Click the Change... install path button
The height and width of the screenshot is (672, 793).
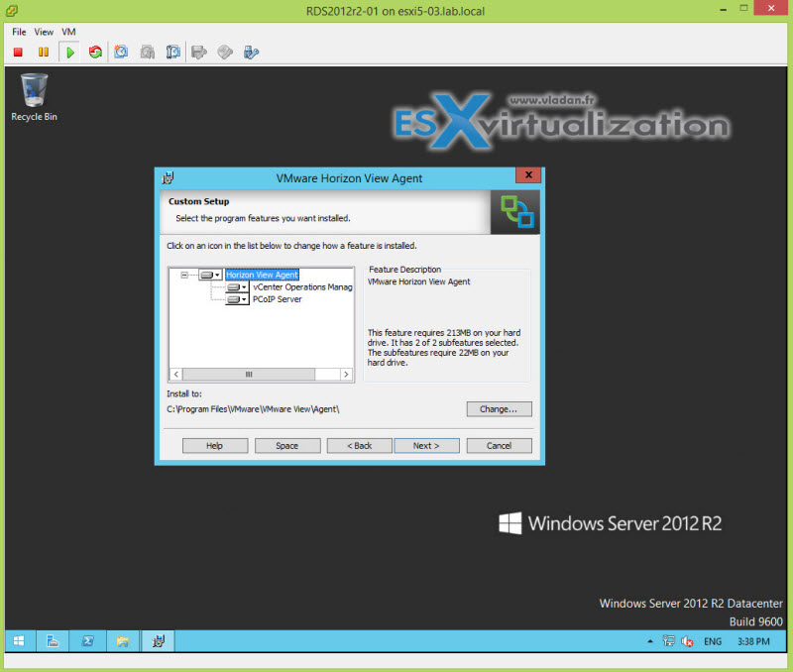point(500,409)
